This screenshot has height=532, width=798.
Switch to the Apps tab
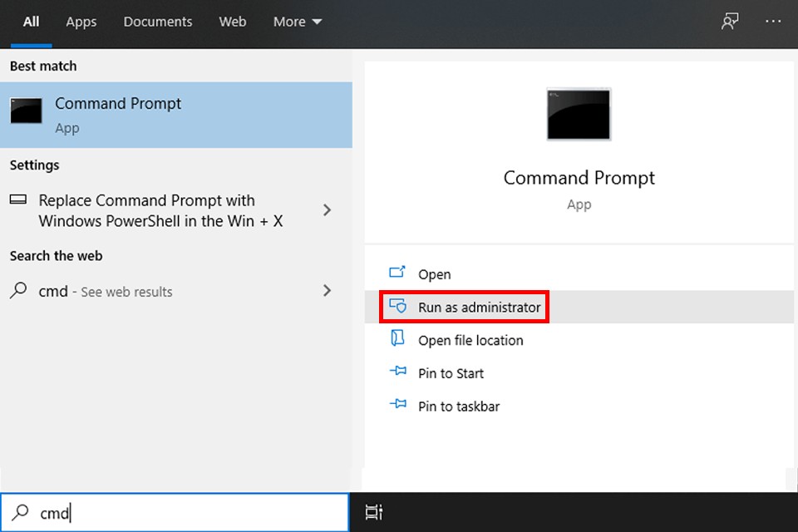pos(81,22)
